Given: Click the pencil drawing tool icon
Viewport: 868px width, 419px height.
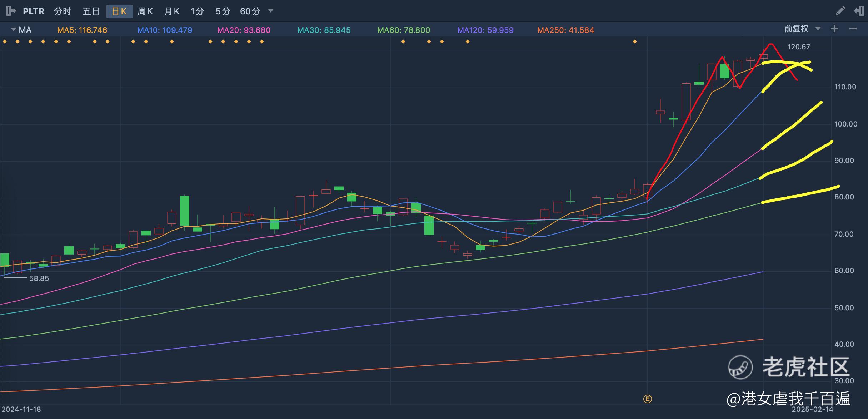Looking at the screenshot, I should 840,11.
